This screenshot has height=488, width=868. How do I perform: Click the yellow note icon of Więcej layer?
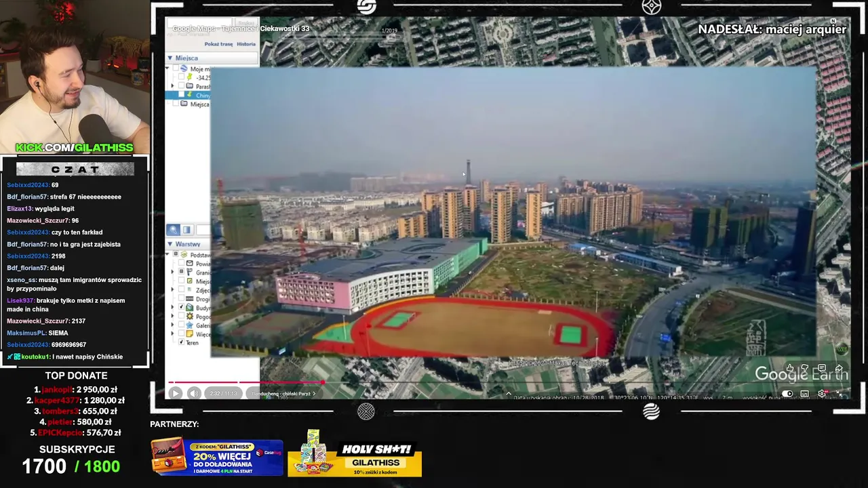tap(190, 334)
